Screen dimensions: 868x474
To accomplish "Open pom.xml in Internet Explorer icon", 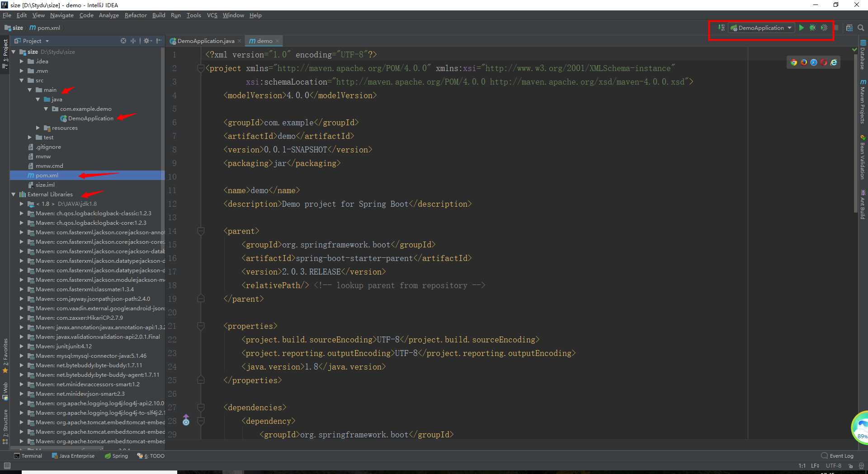I will point(834,62).
